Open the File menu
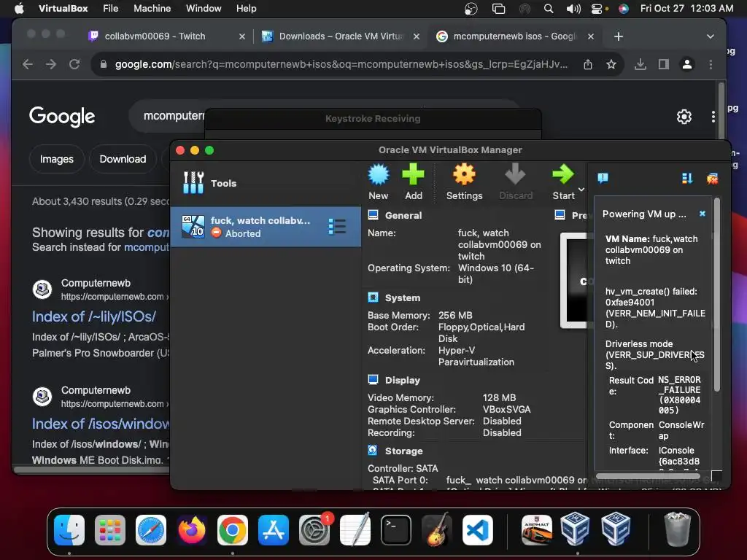Viewport: 747px width, 560px height. point(111,9)
